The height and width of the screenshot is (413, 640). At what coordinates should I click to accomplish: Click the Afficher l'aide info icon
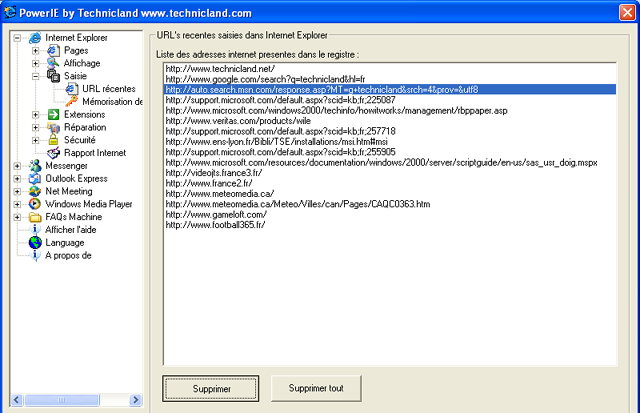click(35, 230)
